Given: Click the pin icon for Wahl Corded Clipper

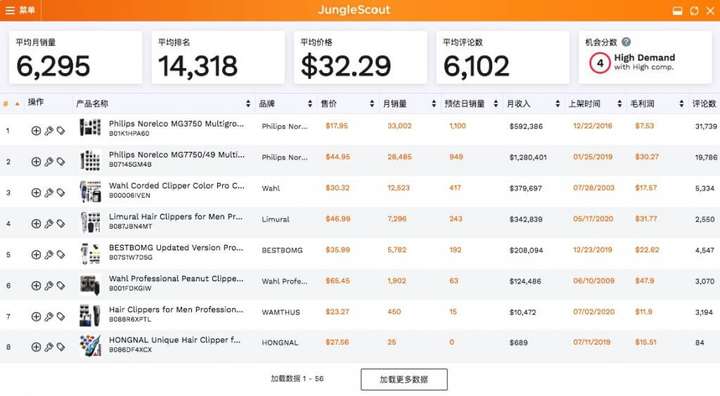Looking at the screenshot, I should (49, 192).
